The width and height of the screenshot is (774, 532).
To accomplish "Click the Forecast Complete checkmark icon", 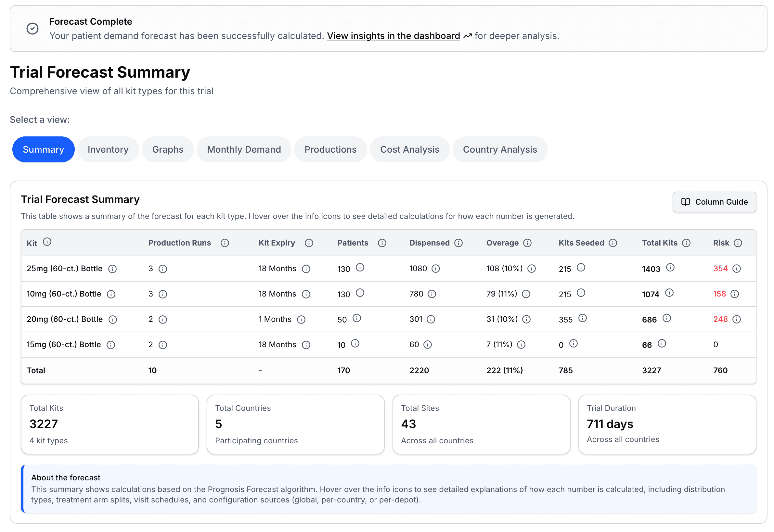I will coord(32,29).
